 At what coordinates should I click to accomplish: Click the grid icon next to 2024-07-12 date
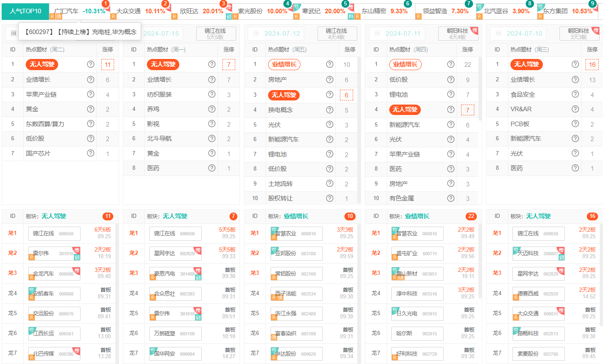[256, 33]
